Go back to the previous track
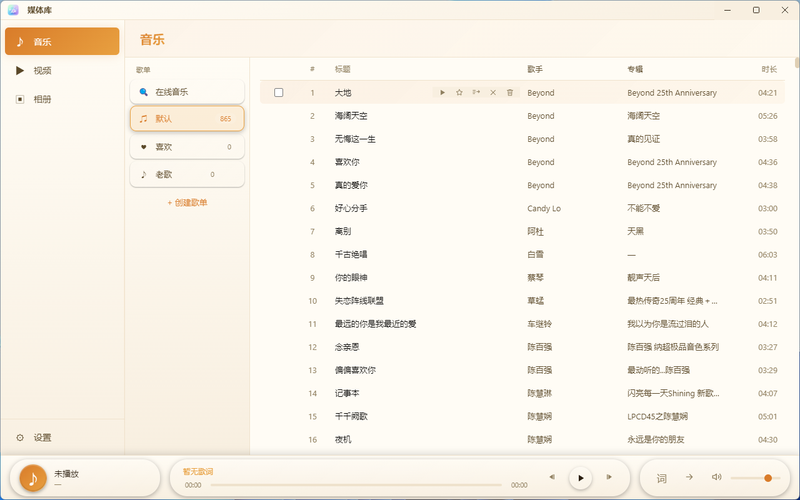The height and width of the screenshot is (500, 800). tap(552, 477)
